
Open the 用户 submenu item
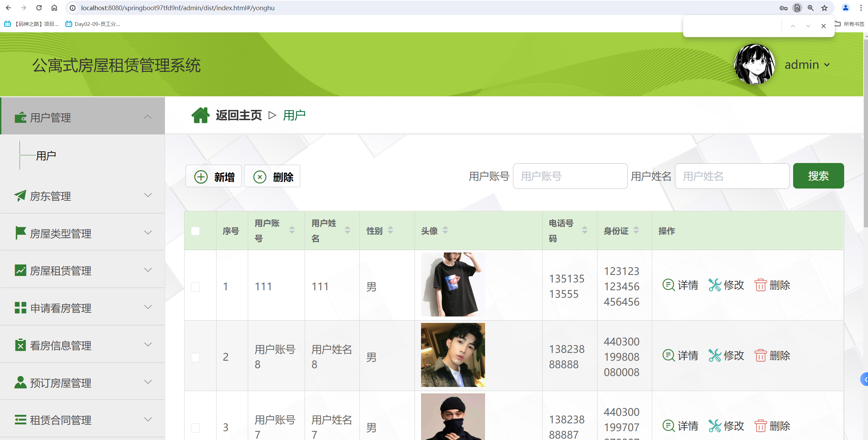point(46,156)
